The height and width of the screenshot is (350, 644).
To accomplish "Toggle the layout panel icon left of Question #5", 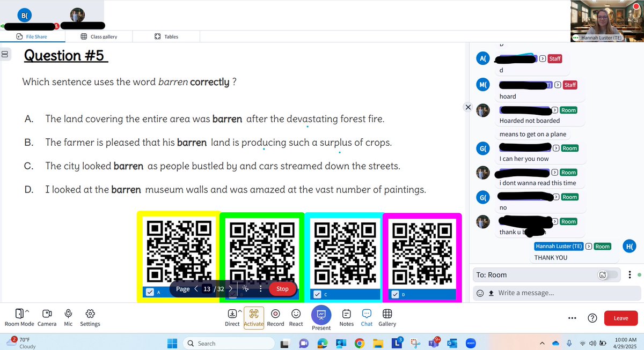I will point(5,54).
